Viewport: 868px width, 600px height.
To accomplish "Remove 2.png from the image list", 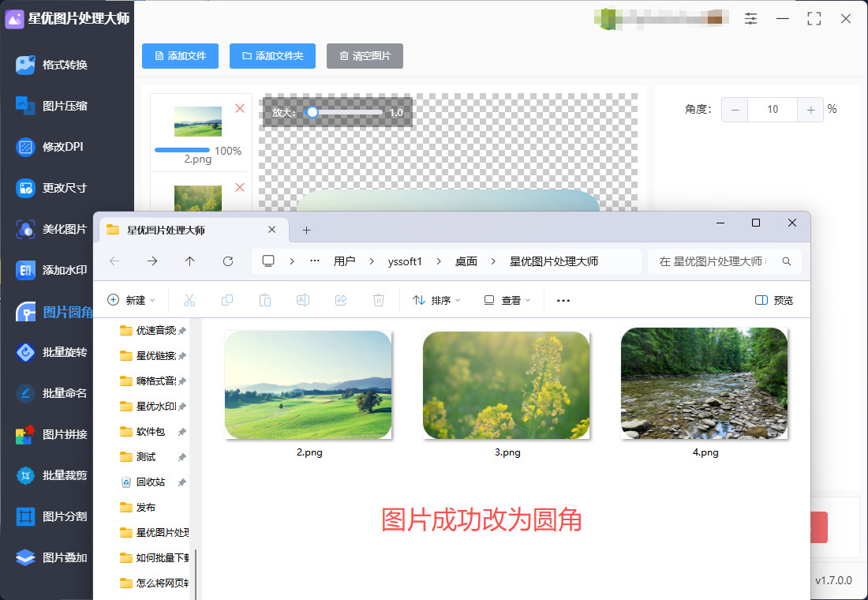I will click(240, 109).
